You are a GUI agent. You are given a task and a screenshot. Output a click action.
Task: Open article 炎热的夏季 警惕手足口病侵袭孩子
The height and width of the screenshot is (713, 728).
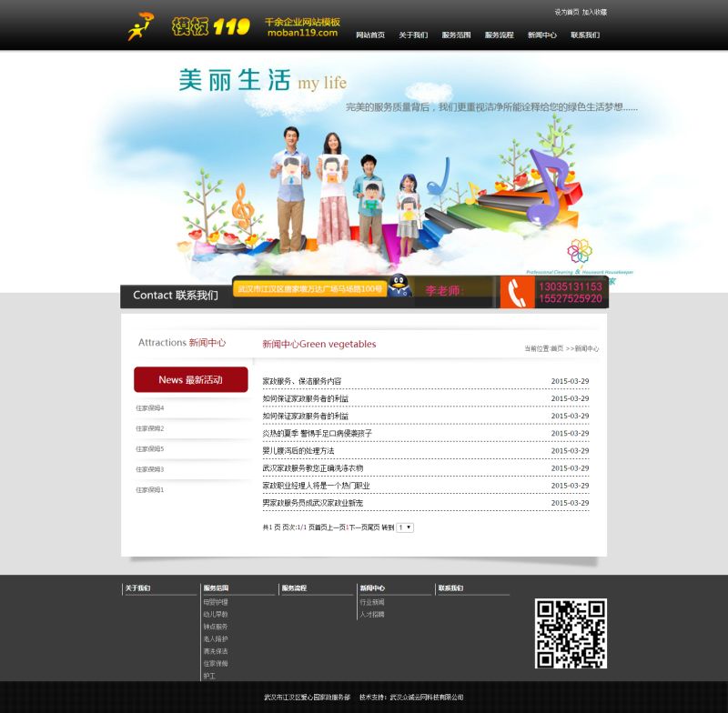[317, 433]
